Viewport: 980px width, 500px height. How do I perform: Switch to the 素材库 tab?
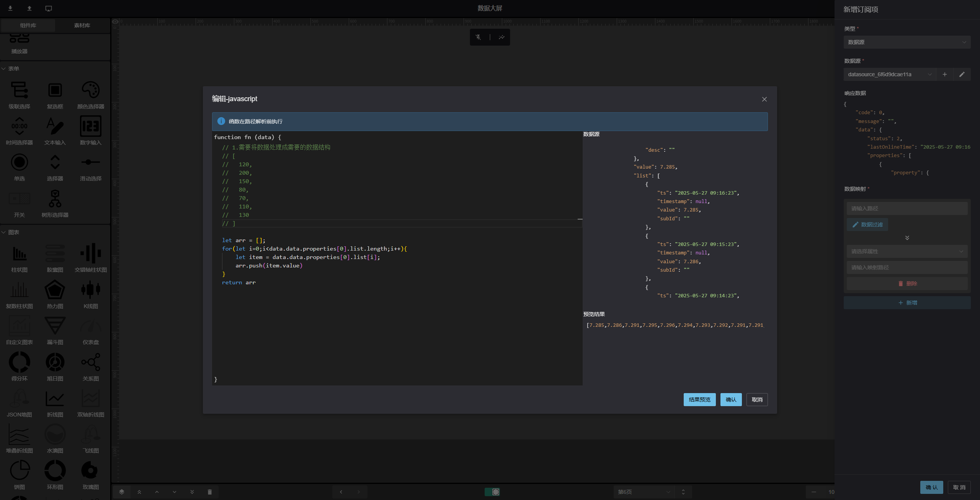pos(82,25)
